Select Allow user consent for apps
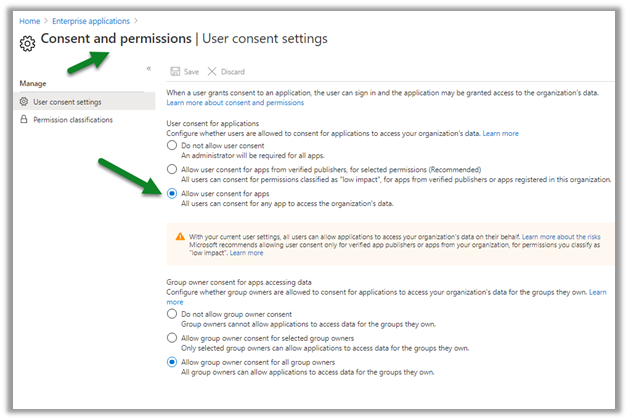Screen dimensions: 628x420 [x=172, y=194]
